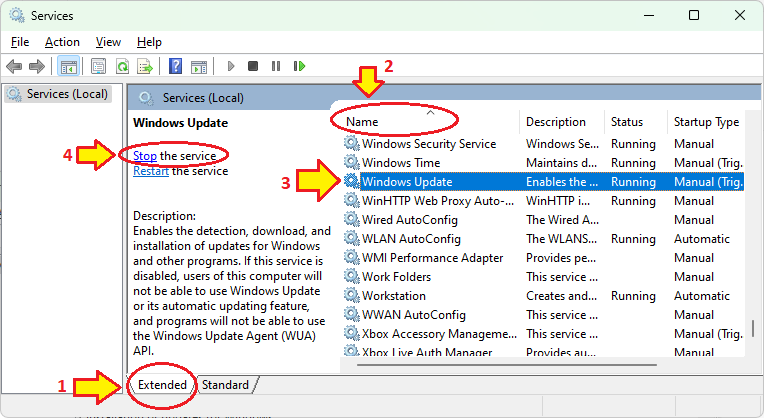Image resolution: width=765 pixels, height=418 pixels.
Task: Click gear icon beside WWAN AutoConfig
Action: click(x=351, y=314)
